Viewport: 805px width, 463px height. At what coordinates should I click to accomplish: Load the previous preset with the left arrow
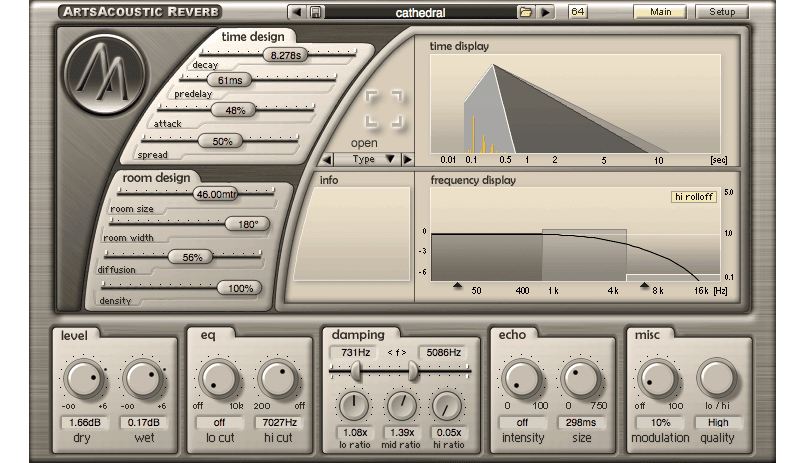pyautogui.click(x=297, y=12)
